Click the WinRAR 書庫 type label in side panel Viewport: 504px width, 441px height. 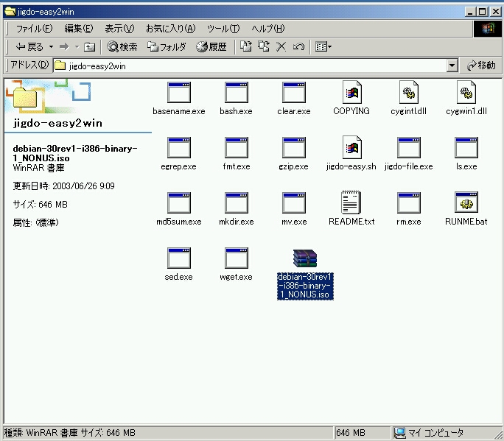click(38, 168)
